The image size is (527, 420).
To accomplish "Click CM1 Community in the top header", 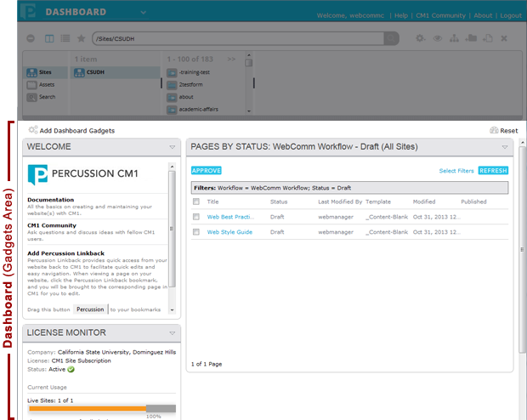I will pyautogui.click(x=440, y=15).
